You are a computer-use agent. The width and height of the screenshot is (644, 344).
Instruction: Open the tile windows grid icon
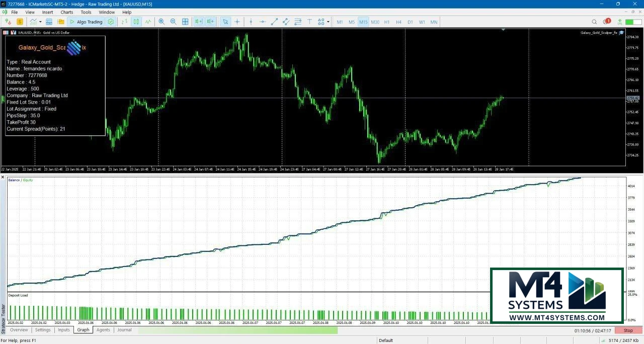185,22
